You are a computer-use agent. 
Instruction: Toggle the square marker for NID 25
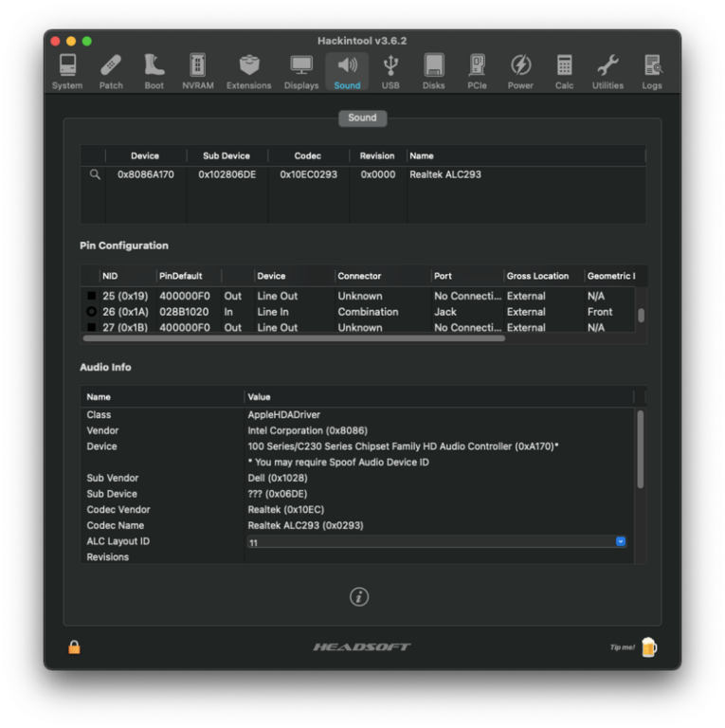(x=92, y=296)
